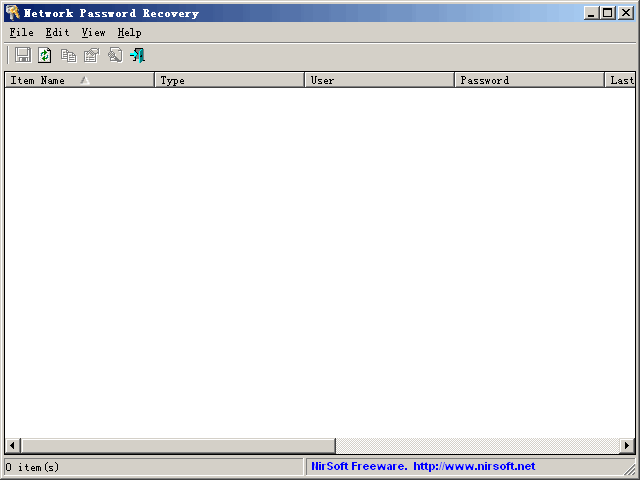This screenshot has height=480, width=640.
Task: Click the Last column header
Action: (x=620, y=80)
